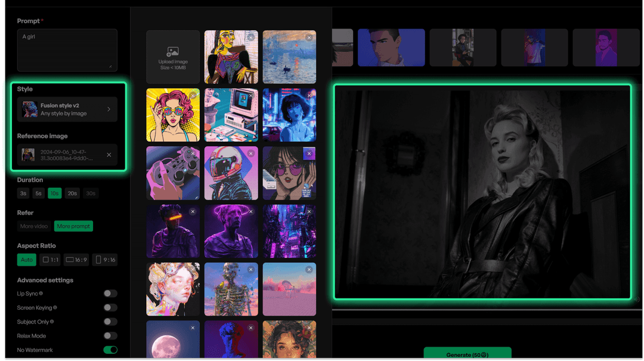The height and width of the screenshot is (361, 644).
Task: Click the Generate (50) button
Action: click(x=469, y=353)
